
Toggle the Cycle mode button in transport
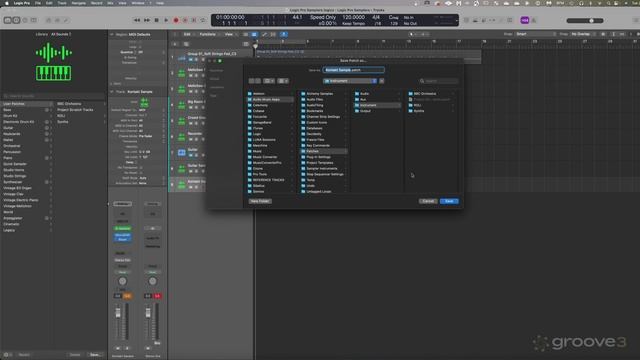click(x=203, y=20)
